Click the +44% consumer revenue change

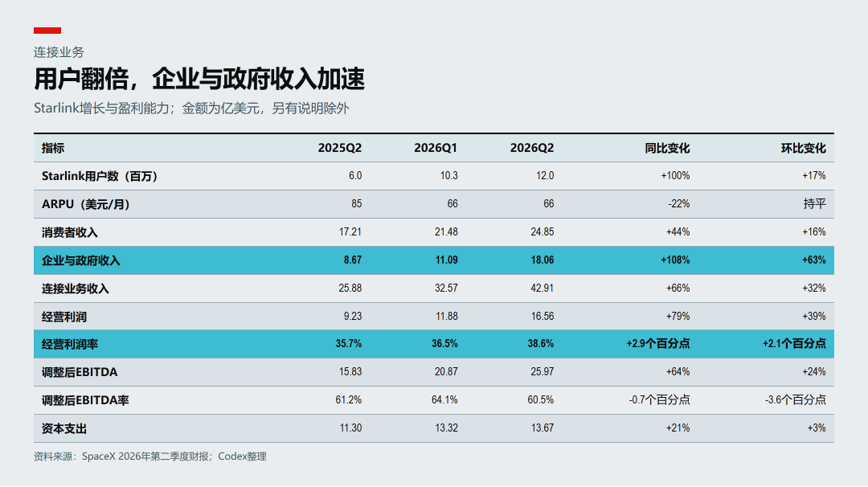pos(678,232)
